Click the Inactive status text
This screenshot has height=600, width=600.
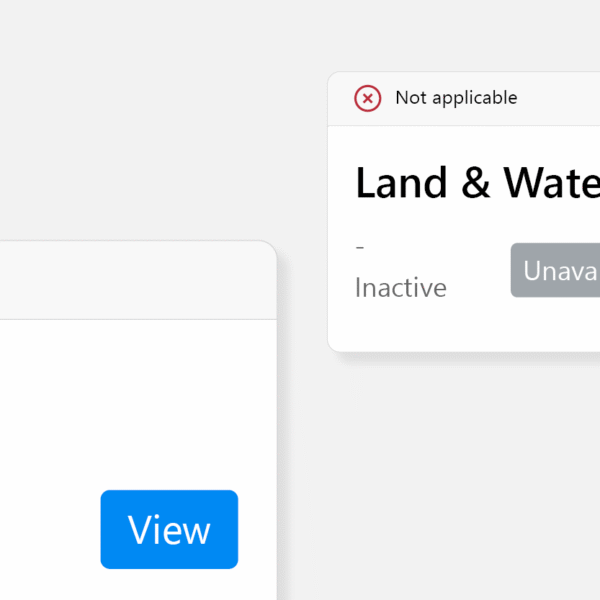pyautogui.click(x=400, y=288)
